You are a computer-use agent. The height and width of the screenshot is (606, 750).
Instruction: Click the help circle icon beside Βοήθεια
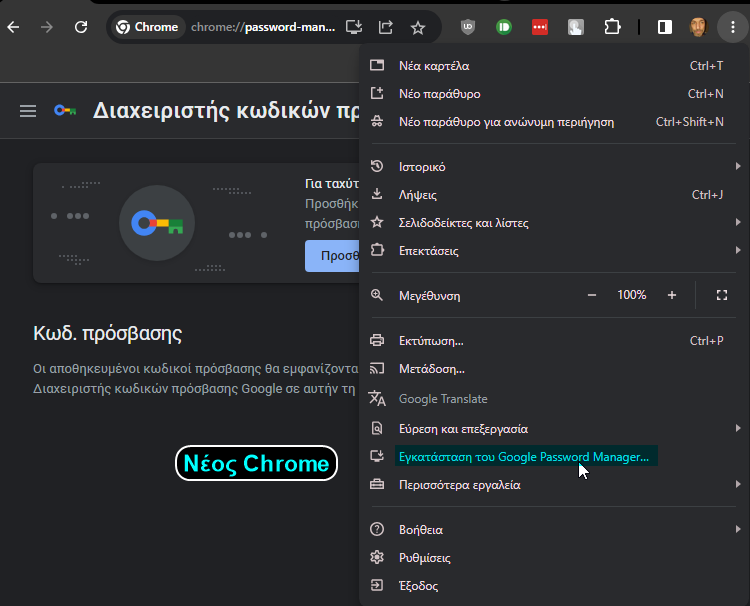pyautogui.click(x=377, y=529)
